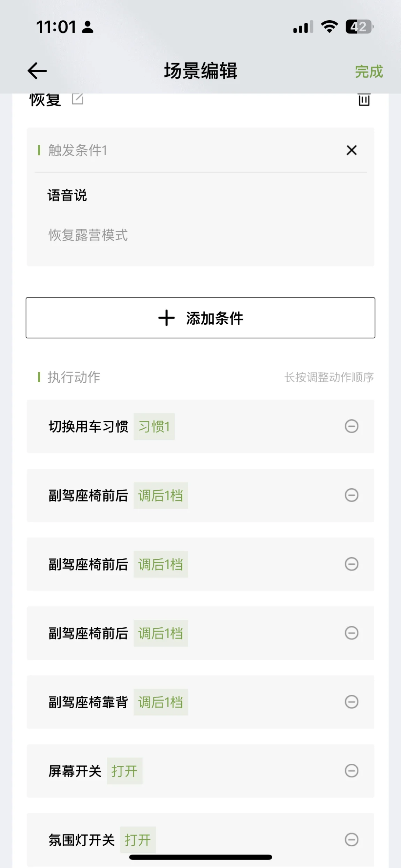Delete the scene with the trash icon
401x868 pixels.
(x=364, y=100)
